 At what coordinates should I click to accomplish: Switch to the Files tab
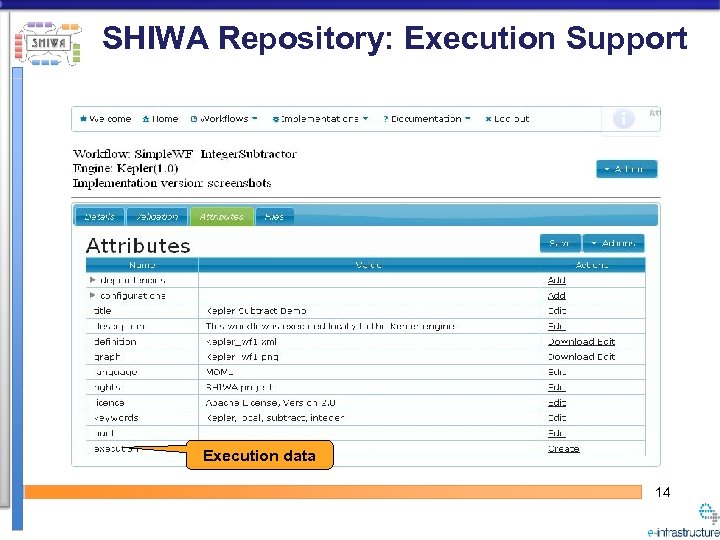[274, 217]
